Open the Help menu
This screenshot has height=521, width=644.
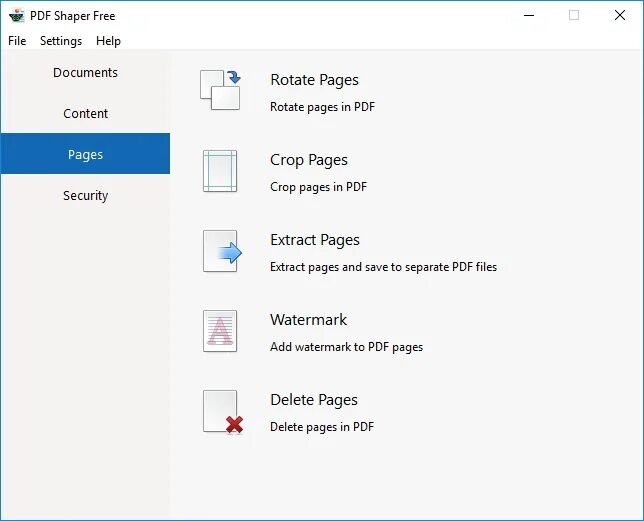click(108, 41)
